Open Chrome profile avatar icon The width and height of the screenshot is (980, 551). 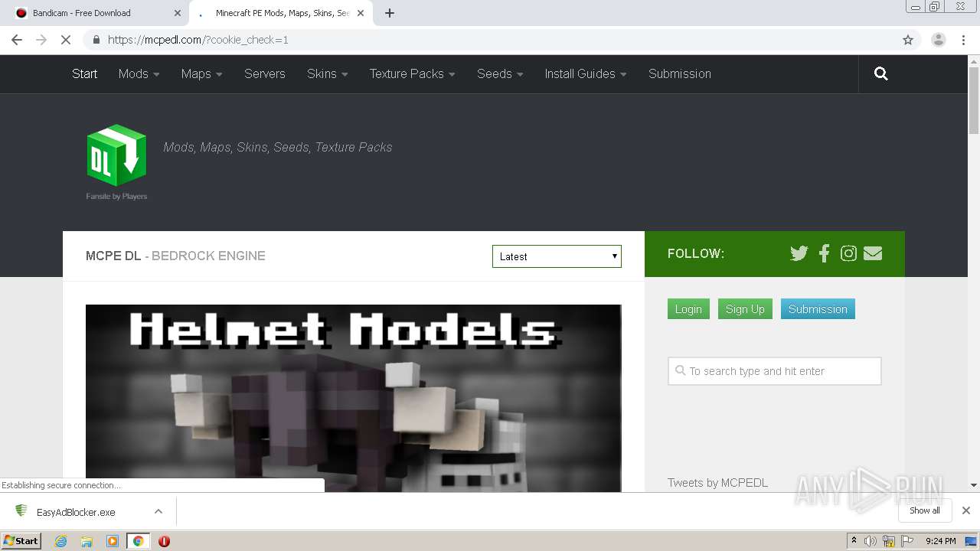939,40
